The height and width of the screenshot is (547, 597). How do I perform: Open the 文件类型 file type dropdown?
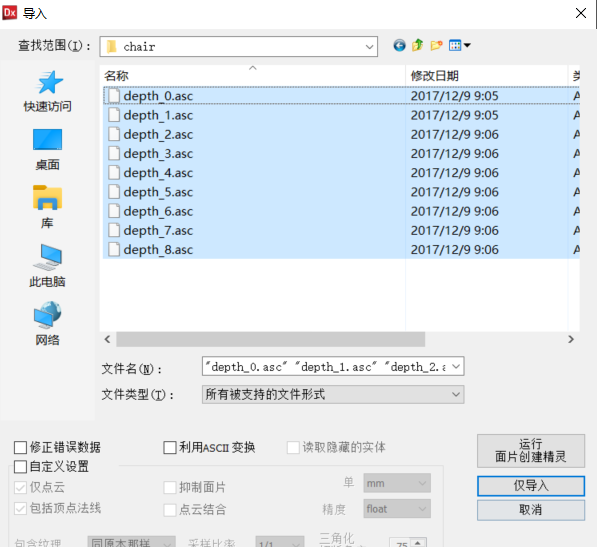click(x=333, y=394)
